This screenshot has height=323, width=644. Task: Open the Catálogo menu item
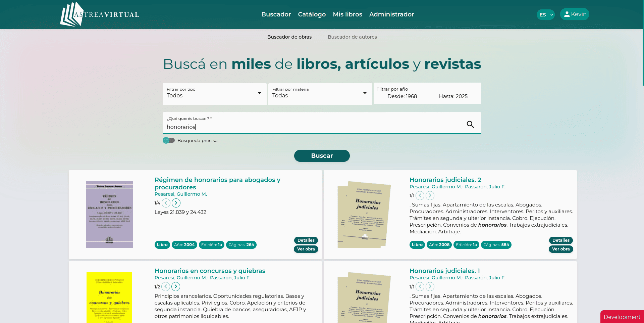pos(312,14)
